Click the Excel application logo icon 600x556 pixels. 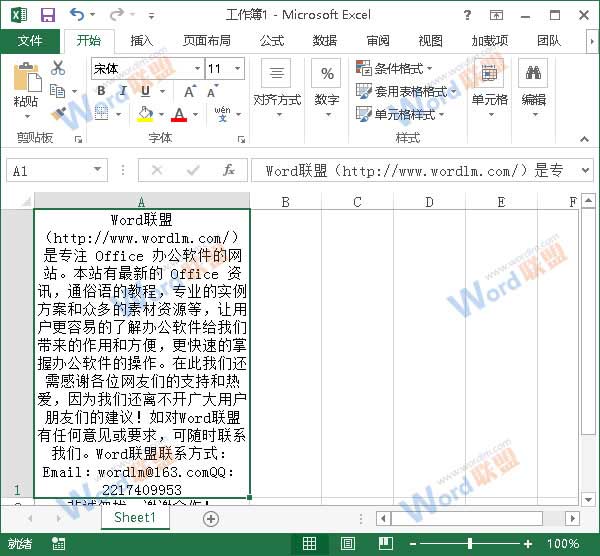19,15
